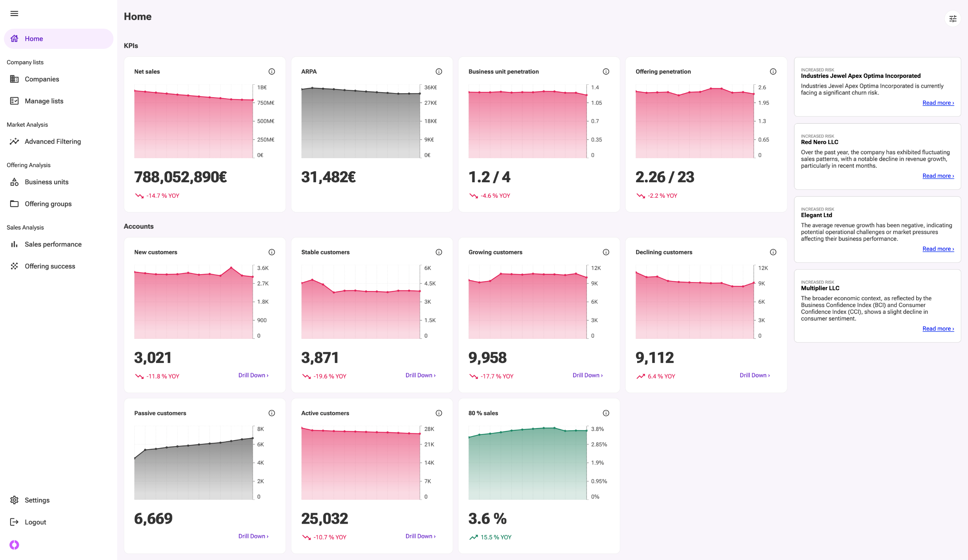The width and height of the screenshot is (968, 560).
Task: Navigate to Offering success
Action: 50,266
